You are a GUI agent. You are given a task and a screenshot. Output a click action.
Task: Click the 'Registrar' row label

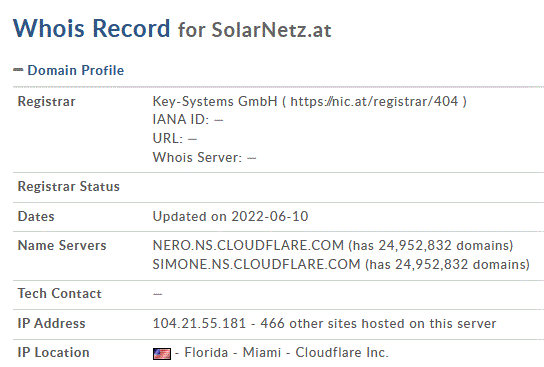click(46, 101)
